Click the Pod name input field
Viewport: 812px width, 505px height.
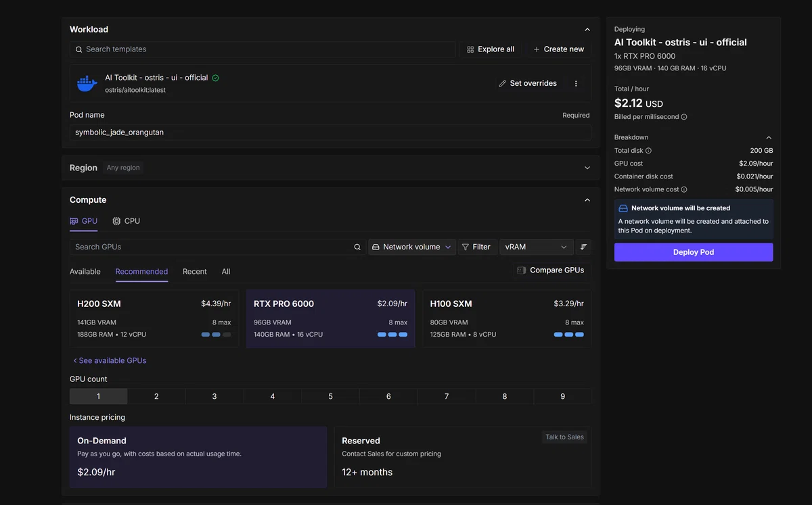pyautogui.click(x=330, y=133)
